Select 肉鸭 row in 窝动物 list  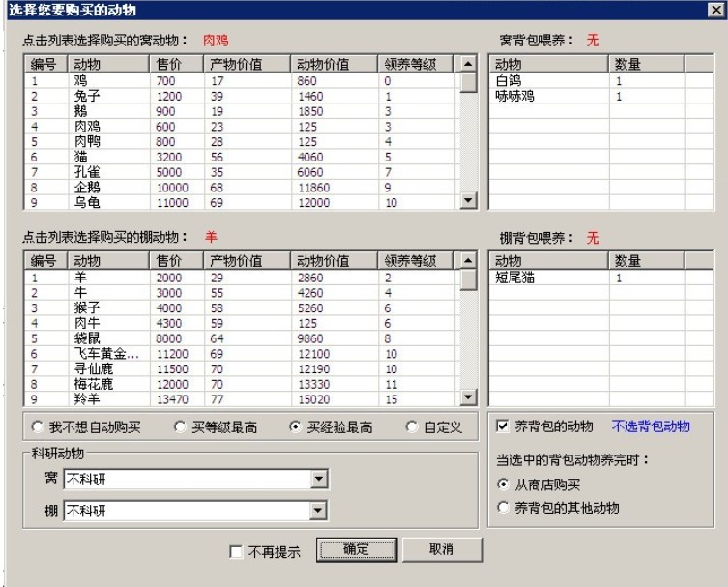click(x=242, y=141)
